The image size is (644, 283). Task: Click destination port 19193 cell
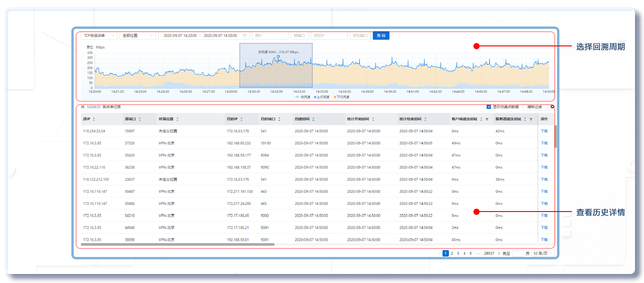(266, 143)
